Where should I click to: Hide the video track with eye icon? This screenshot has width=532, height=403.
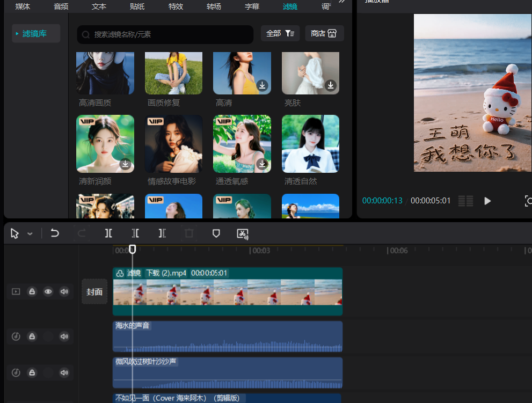click(48, 291)
